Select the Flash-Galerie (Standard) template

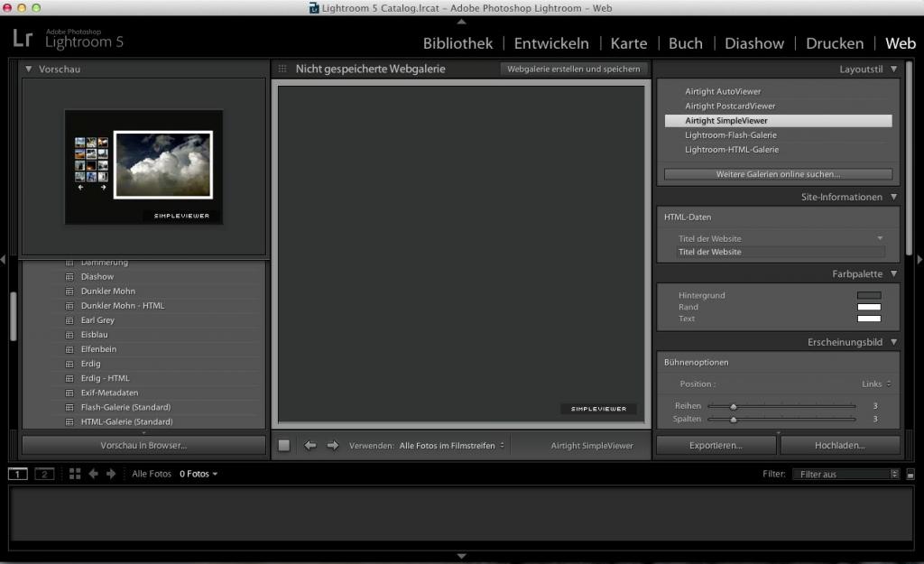click(x=125, y=407)
